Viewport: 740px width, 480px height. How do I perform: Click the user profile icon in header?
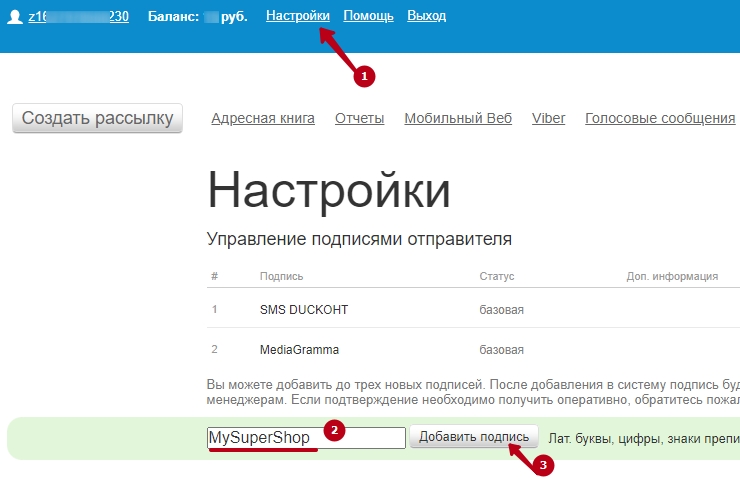[15, 16]
